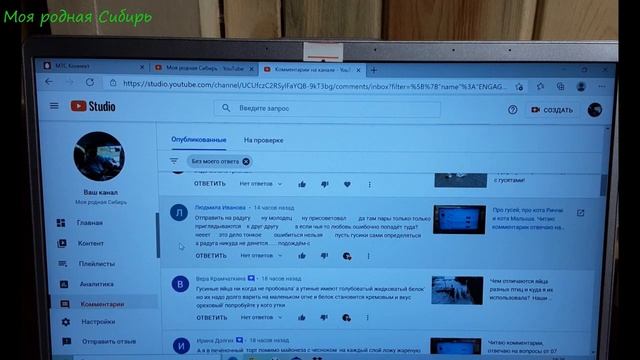Expand Нет ответов under Вера's comment

(261, 317)
